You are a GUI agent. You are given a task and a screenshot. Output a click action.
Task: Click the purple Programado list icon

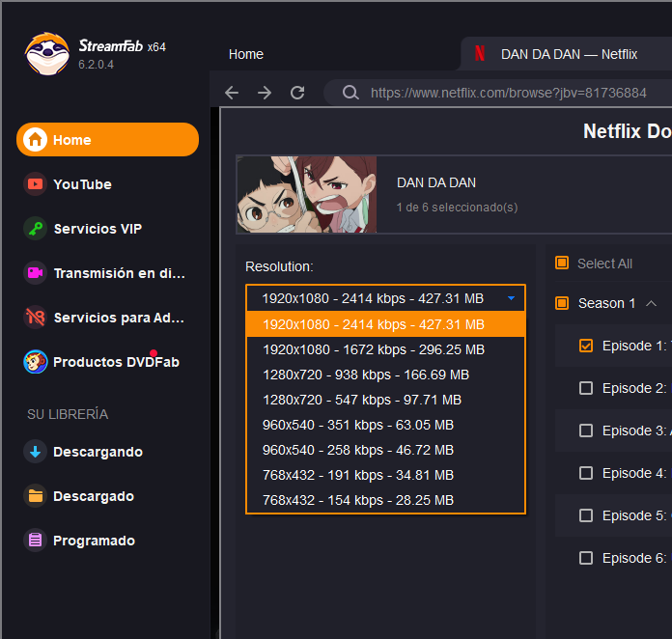pyautogui.click(x=35, y=540)
